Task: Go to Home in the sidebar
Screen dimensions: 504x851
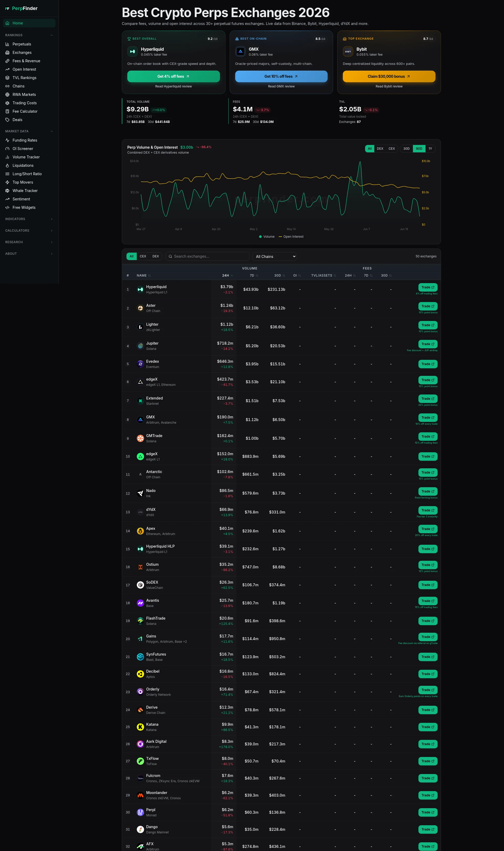Action: tap(29, 23)
